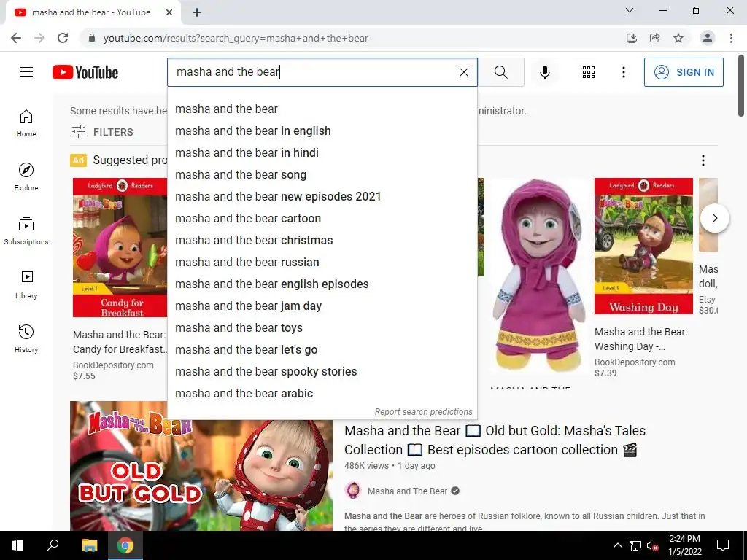
Task: Open Washing Day book ad thumbnail
Action: click(643, 246)
